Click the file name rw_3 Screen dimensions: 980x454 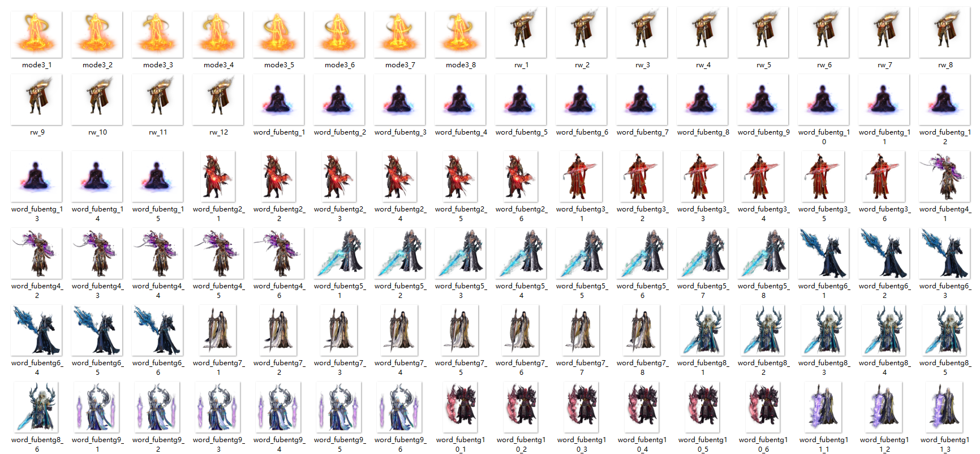click(642, 65)
